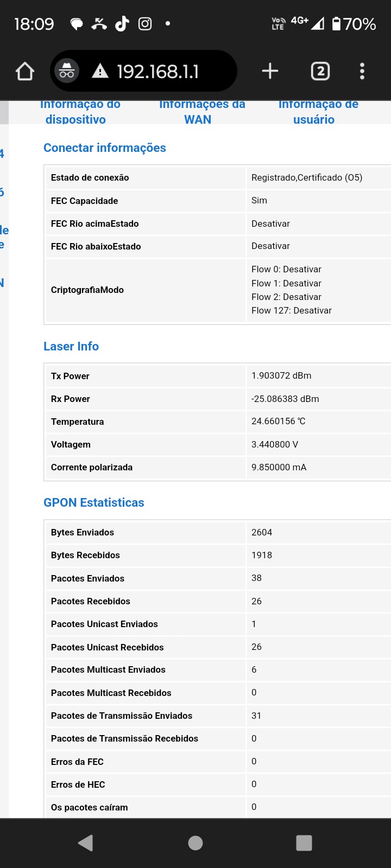
Task: Tap the Laser Info section heading
Action: click(x=71, y=346)
